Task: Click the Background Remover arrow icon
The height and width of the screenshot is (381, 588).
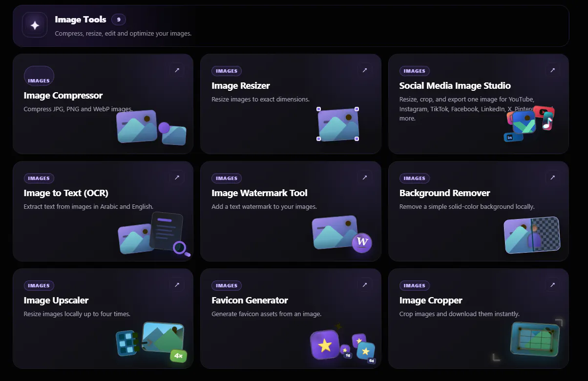Action: (552, 178)
